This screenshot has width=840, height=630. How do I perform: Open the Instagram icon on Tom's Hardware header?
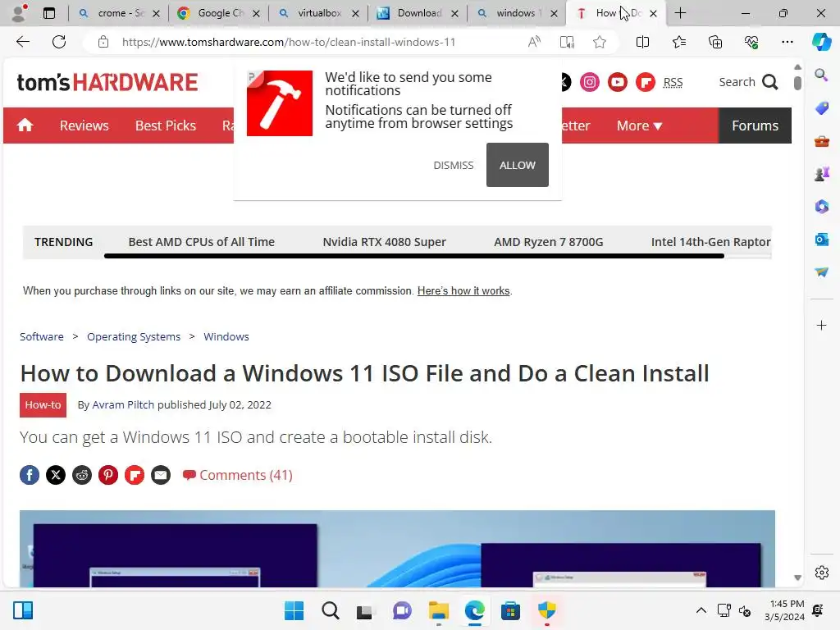pyautogui.click(x=589, y=82)
